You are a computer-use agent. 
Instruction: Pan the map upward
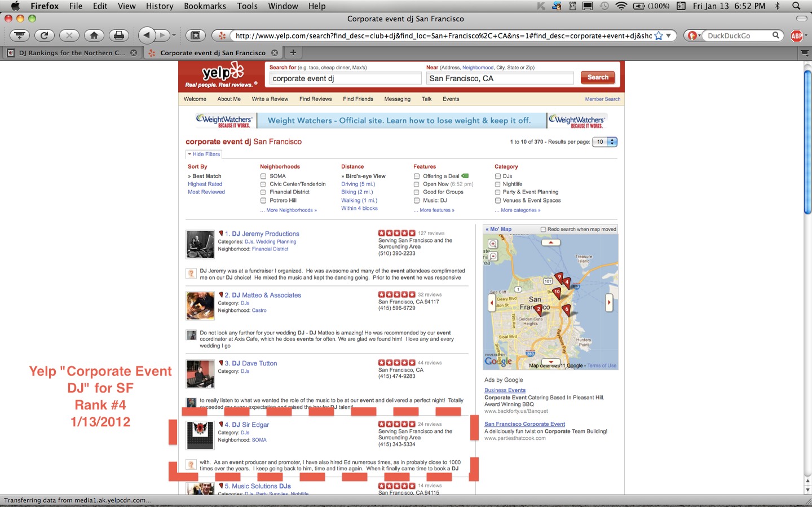click(551, 243)
